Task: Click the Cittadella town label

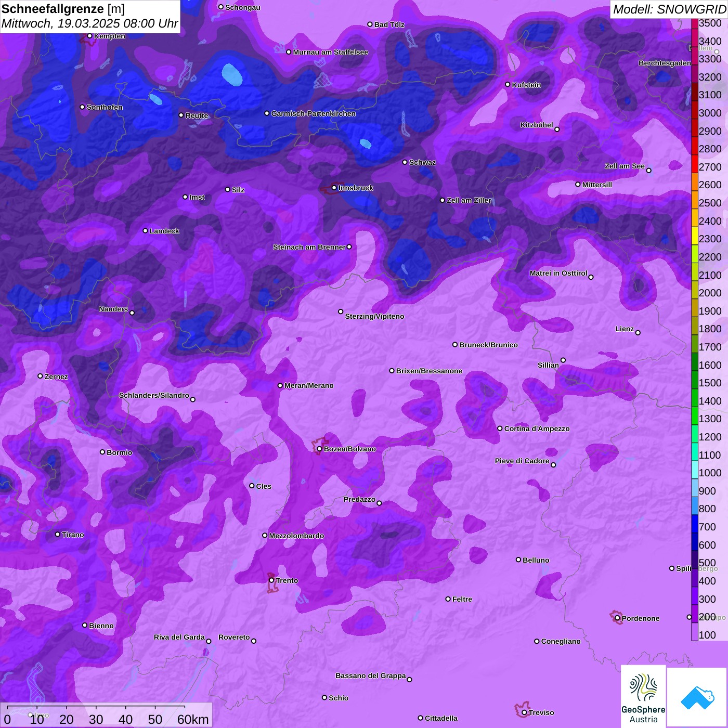Action: click(441, 718)
